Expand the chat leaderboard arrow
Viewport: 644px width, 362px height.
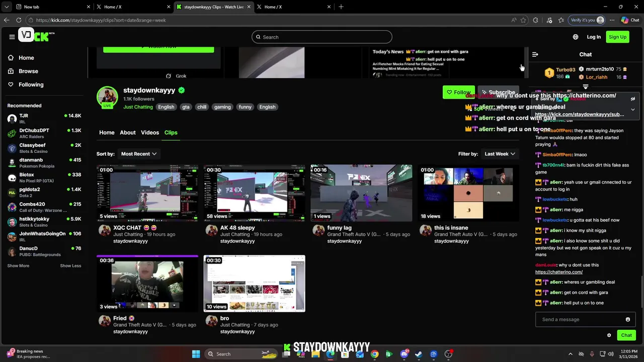point(586,87)
